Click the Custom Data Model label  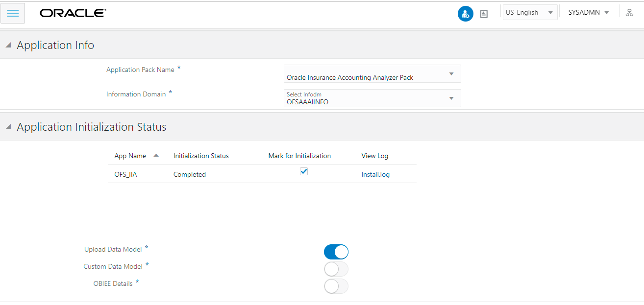click(113, 266)
